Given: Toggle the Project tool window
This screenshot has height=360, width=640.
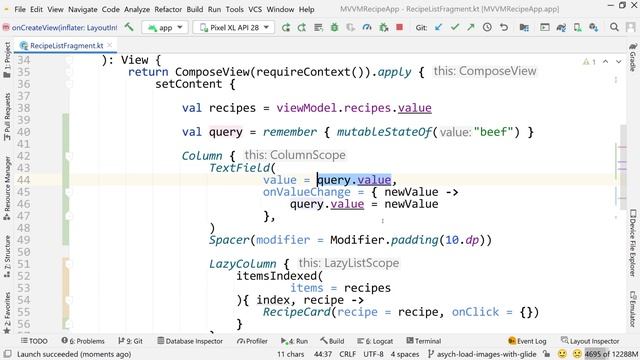Looking at the screenshot, I should pos(7,60).
